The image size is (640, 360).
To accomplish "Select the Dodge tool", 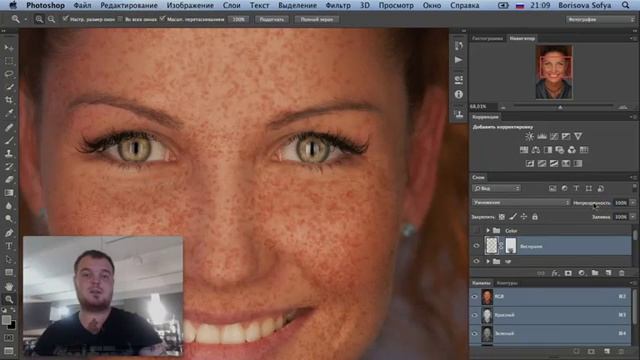I will coord(9,219).
